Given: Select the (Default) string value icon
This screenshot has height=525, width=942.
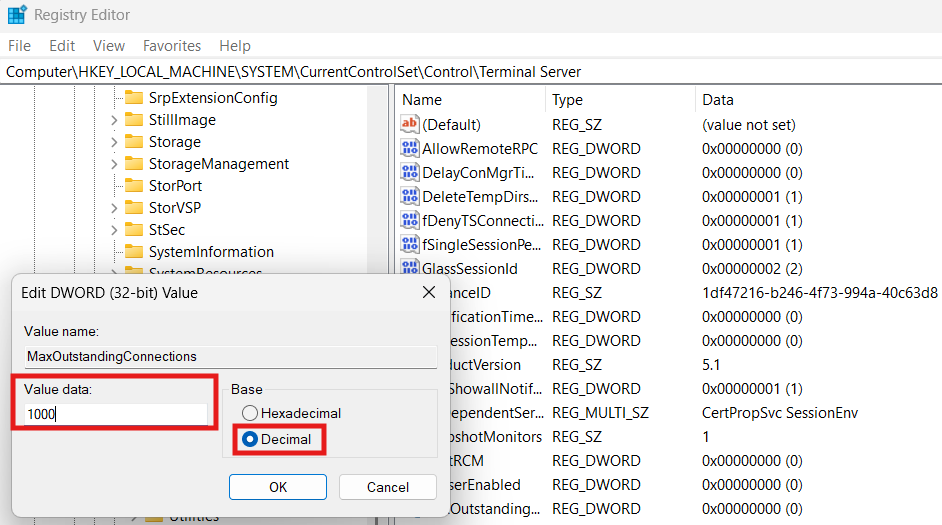Looking at the screenshot, I should pyautogui.click(x=409, y=125).
